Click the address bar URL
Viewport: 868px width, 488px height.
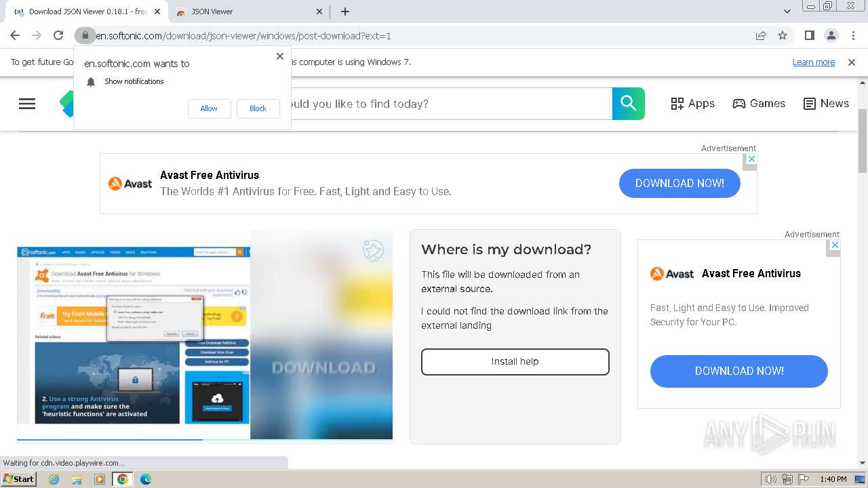(243, 36)
